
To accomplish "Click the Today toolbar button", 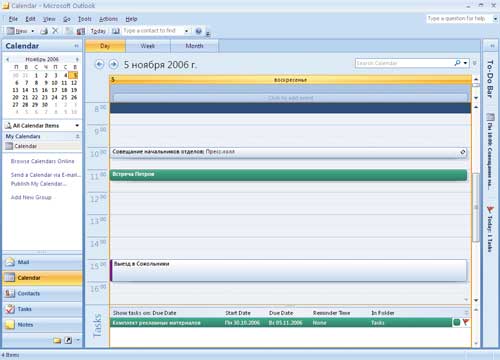I will pos(98,31).
